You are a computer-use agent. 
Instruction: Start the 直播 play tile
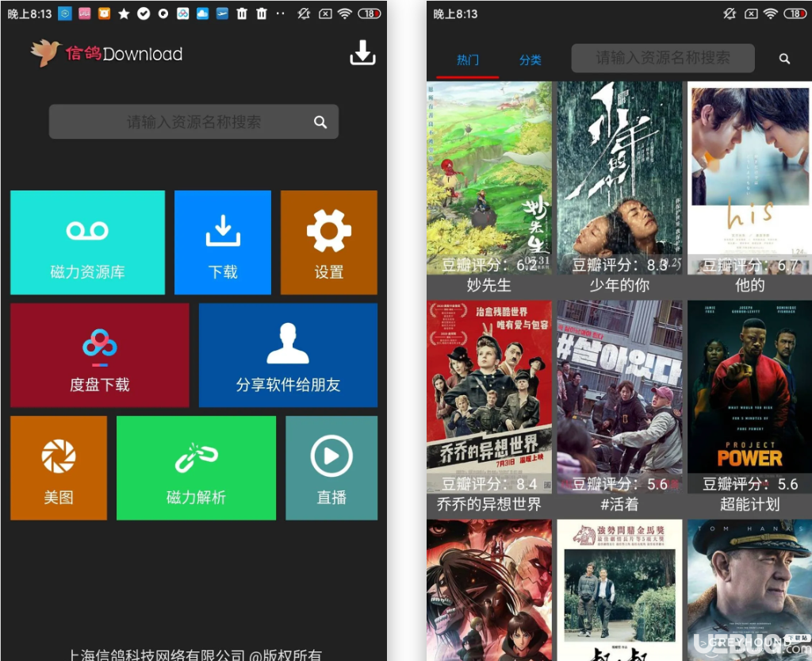[x=331, y=467]
